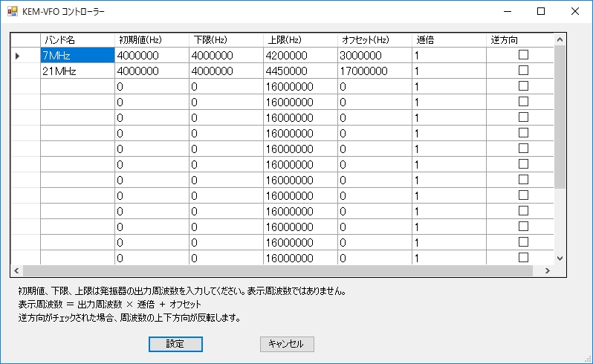
Task: Click the horizontal scroll left arrow
Action: pyautogui.click(x=16, y=271)
